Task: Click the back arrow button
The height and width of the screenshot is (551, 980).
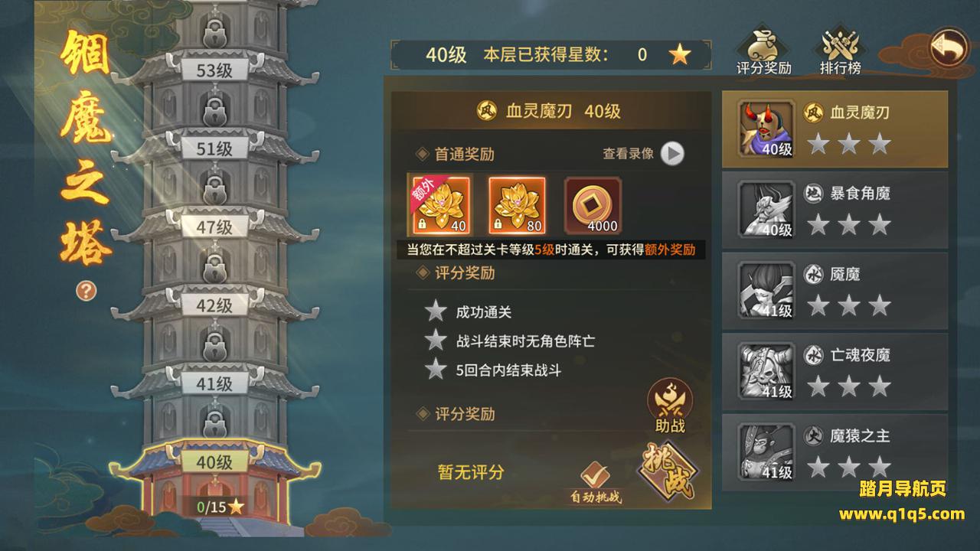Action: [x=949, y=49]
